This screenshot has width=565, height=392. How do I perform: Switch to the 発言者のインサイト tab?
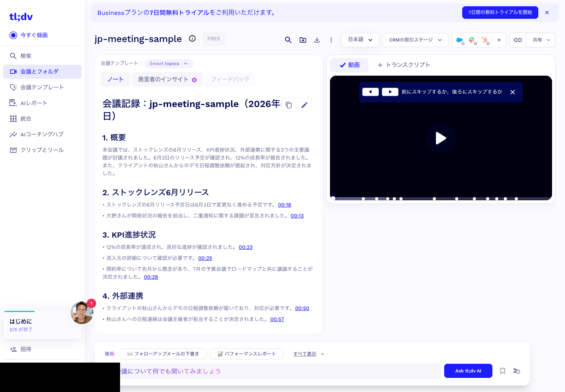click(167, 79)
